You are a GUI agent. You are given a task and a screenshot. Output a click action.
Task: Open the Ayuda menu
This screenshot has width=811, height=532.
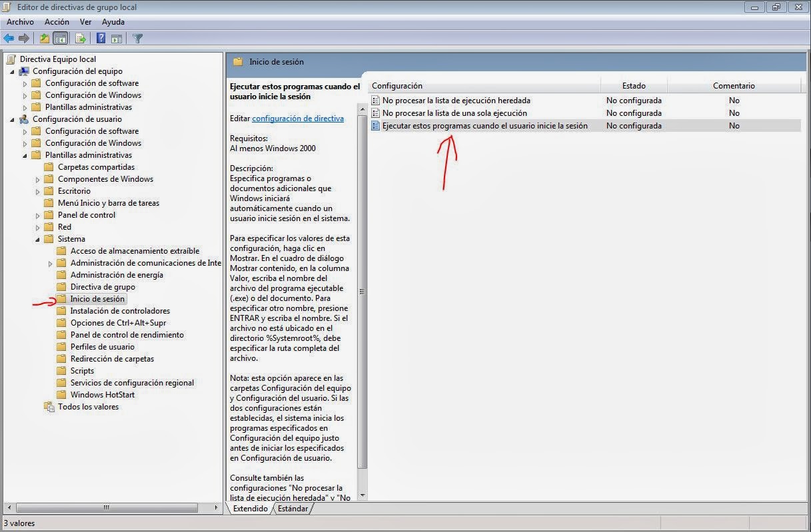pyautogui.click(x=113, y=22)
